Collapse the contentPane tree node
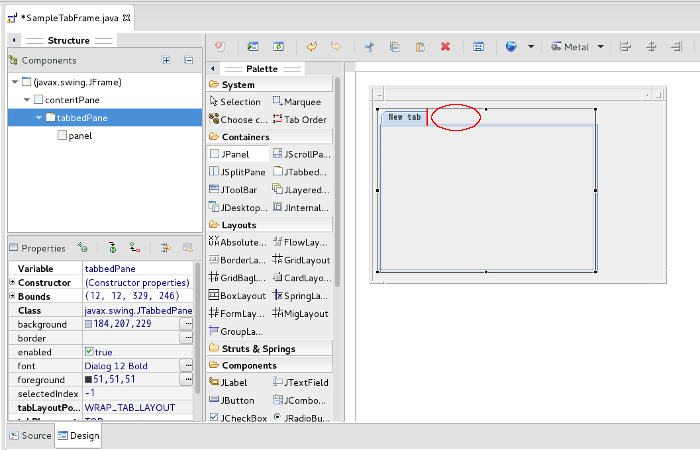700x450 pixels. 27,100
